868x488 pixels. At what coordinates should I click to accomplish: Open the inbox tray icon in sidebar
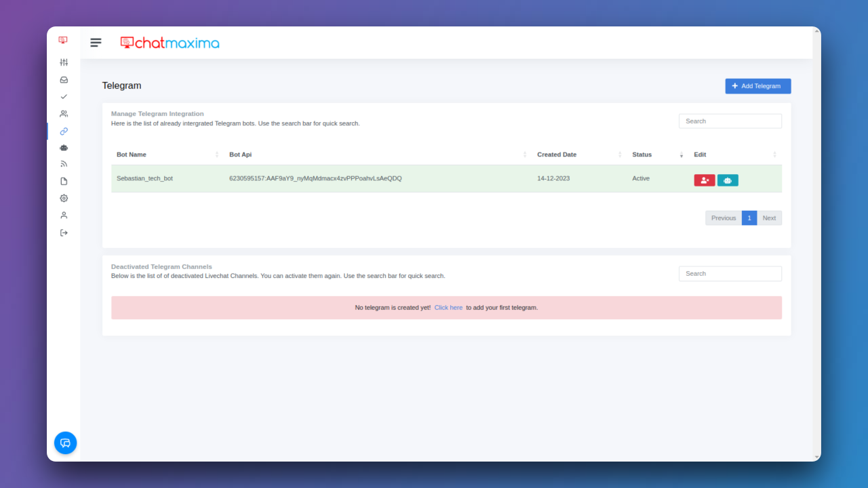(64, 79)
